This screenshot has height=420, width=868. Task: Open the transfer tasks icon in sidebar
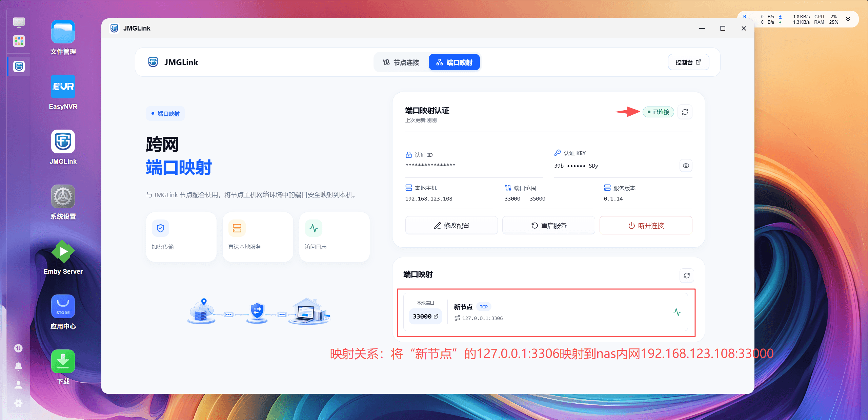[x=18, y=348]
